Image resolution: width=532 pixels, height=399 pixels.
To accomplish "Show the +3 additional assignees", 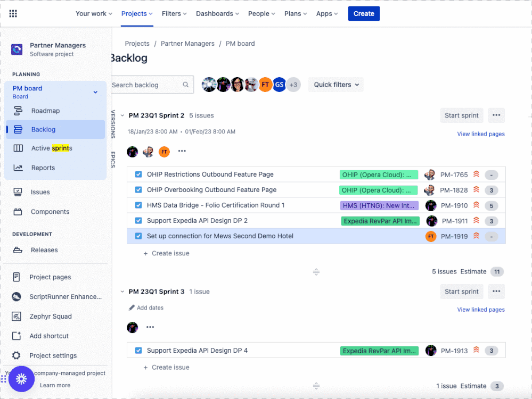I will click(x=293, y=85).
